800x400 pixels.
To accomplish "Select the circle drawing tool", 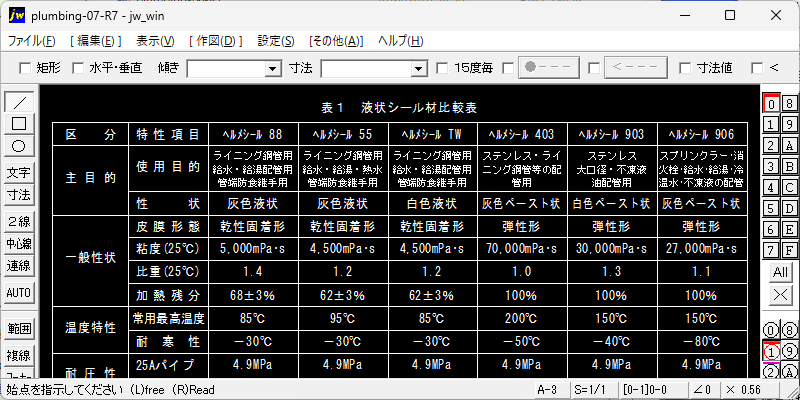I will pyautogui.click(x=19, y=146).
